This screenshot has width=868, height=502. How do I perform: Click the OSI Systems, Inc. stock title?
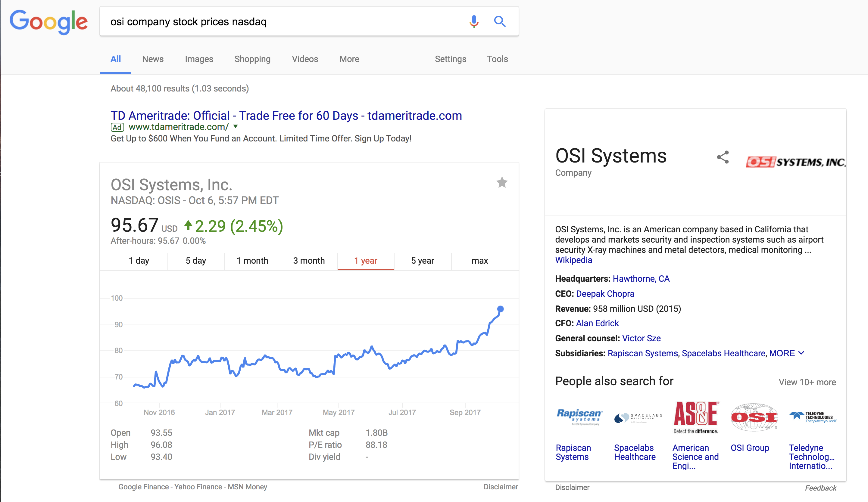click(172, 185)
